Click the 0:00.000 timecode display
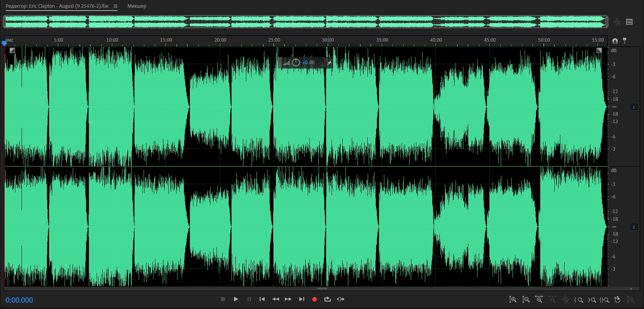The width and height of the screenshot is (644, 309). point(19,300)
